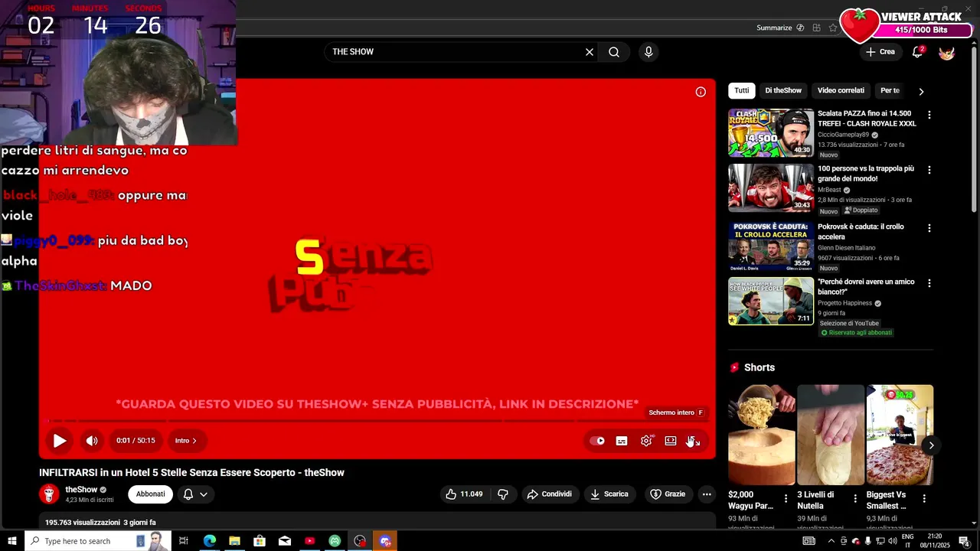Open Microsoft Edge from taskbar
This screenshot has height=551, width=980.
coord(210,541)
